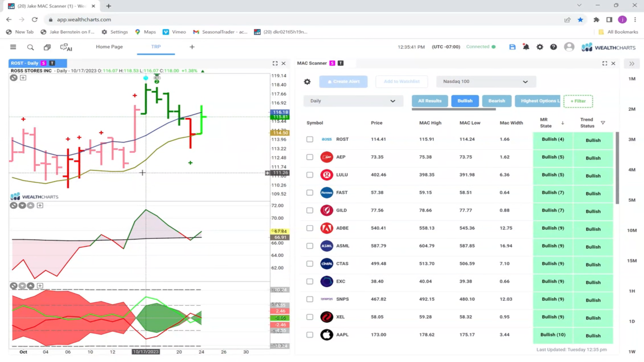Click the Add to Watchlist button
This screenshot has height=362, width=644.
point(402,81)
